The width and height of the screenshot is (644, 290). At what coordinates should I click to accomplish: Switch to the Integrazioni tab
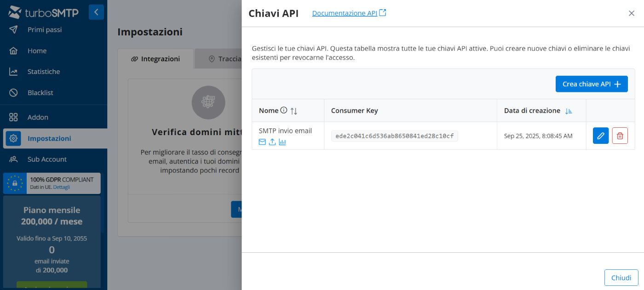tap(155, 59)
